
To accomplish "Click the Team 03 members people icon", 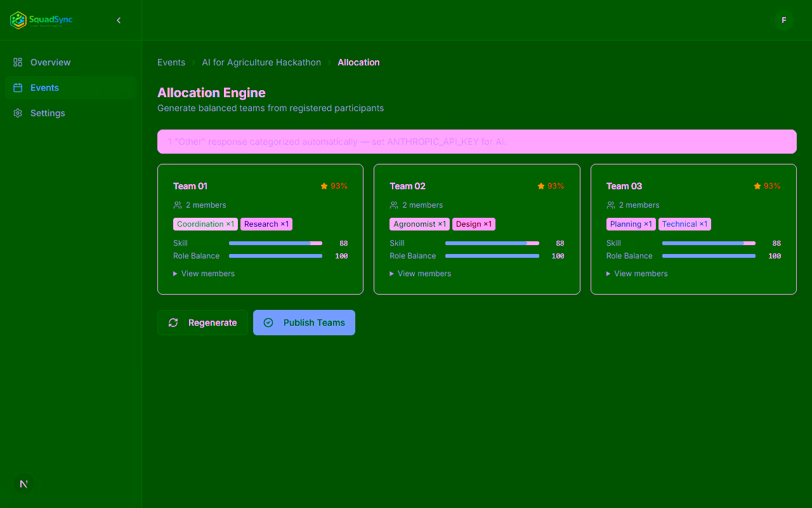I will tap(611, 205).
